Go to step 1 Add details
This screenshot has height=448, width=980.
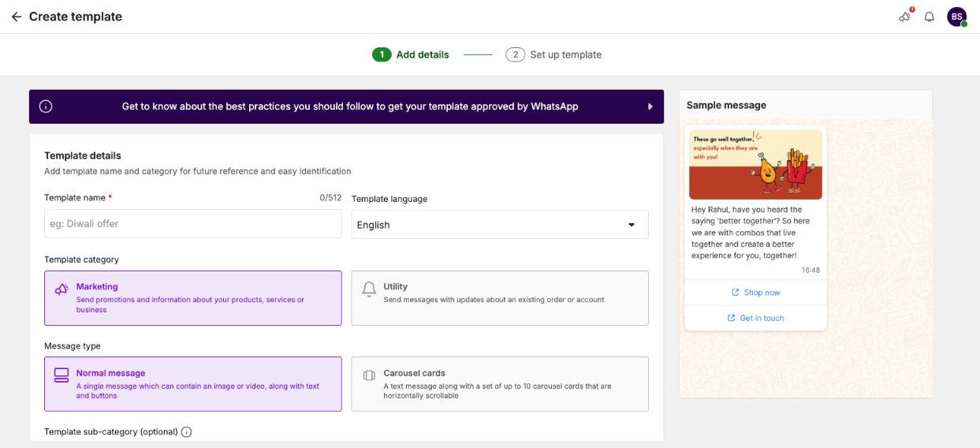tap(411, 54)
